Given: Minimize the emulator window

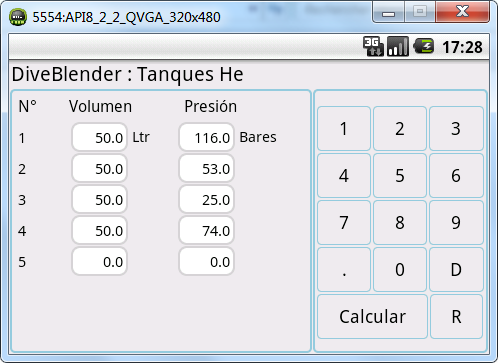Looking at the screenshot, I should [388, 13].
